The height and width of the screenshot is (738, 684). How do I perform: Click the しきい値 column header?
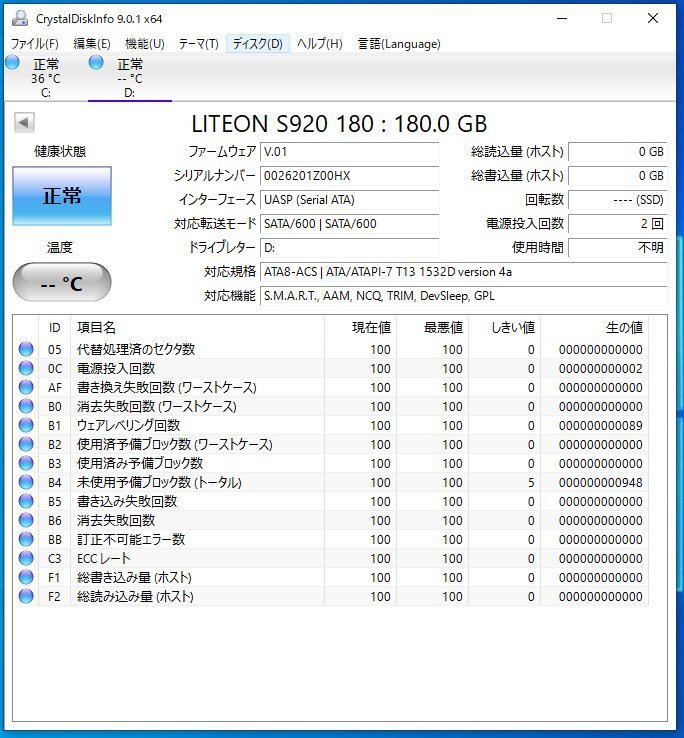[x=505, y=327]
